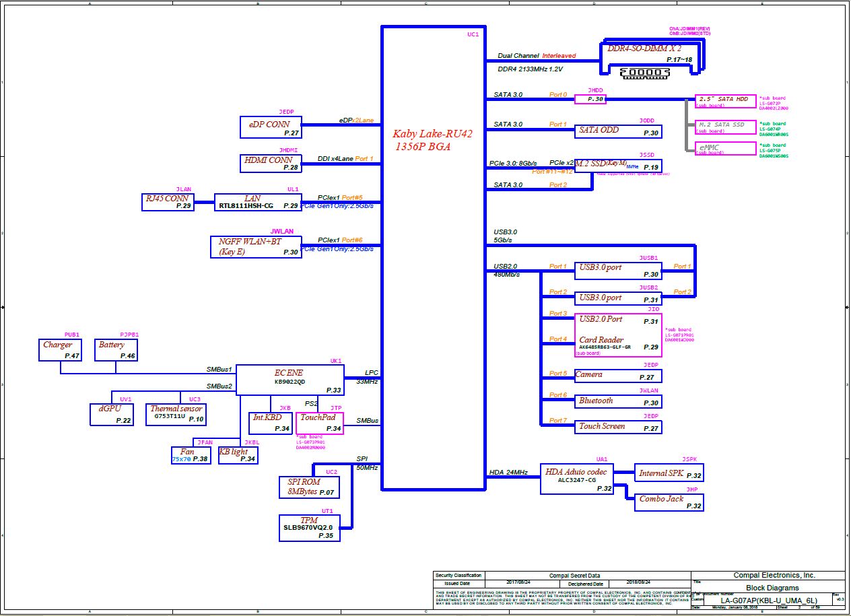Click the RJ45 CONN block

[168, 202]
